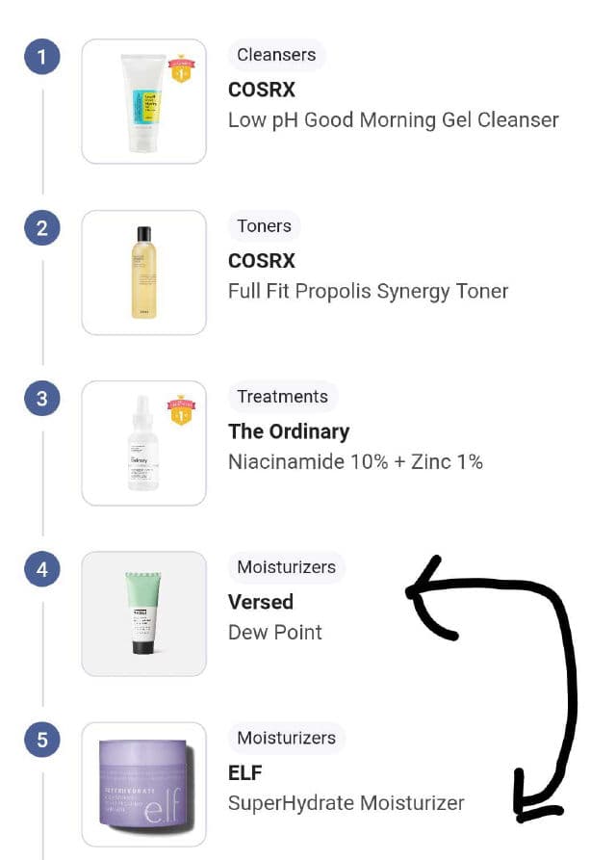Image resolution: width=616 pixels, height=860 pixels.
Task: Open the Propolis Synergy Toner thumbnail
Action: pyautogui.click(x=143, y=273)
